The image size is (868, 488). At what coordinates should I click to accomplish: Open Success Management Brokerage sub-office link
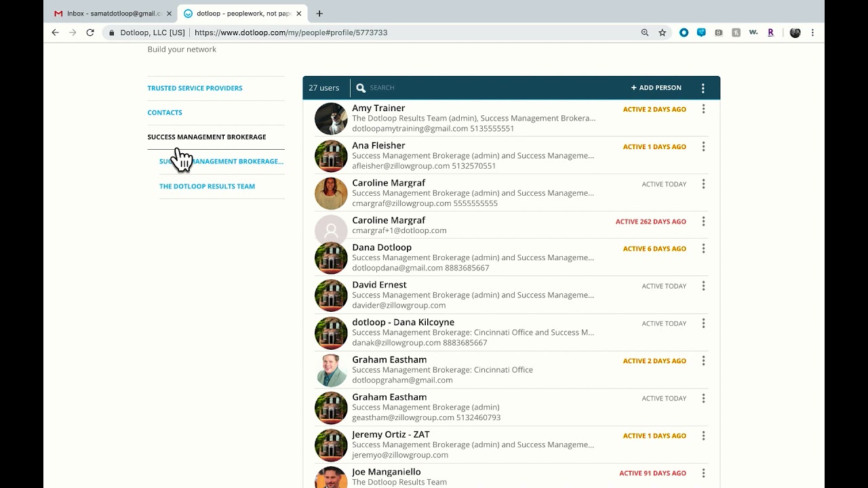click(222, 161)
